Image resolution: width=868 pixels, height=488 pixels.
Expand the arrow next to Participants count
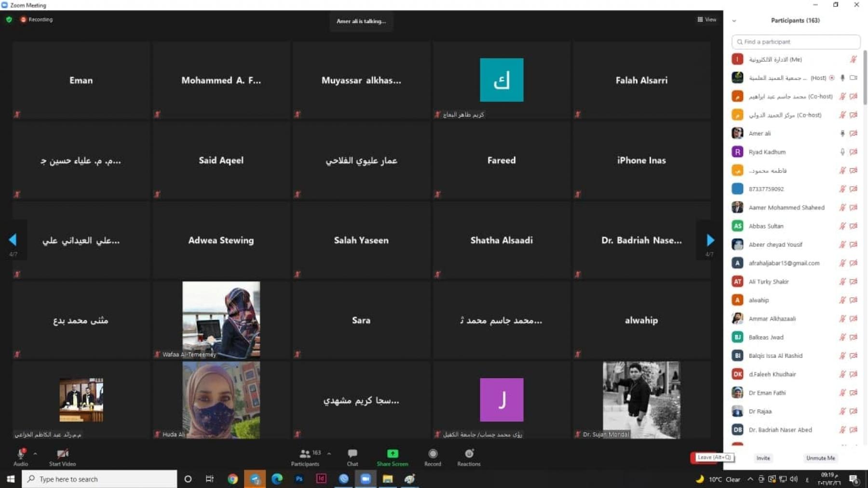tap(329, 453)
